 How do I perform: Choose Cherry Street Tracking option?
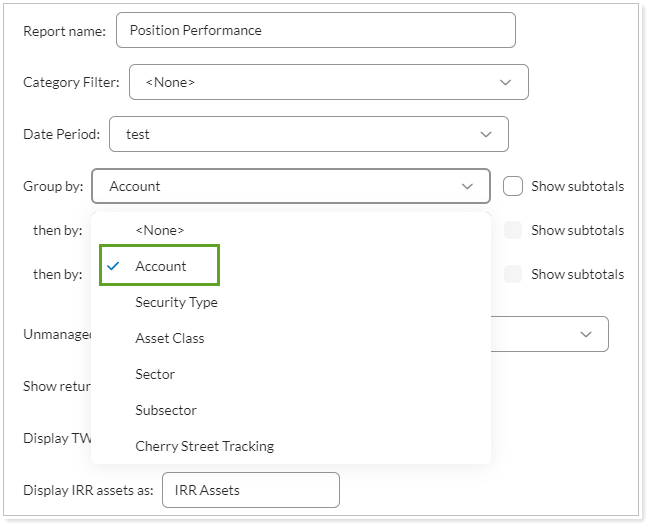coord(204,446)
